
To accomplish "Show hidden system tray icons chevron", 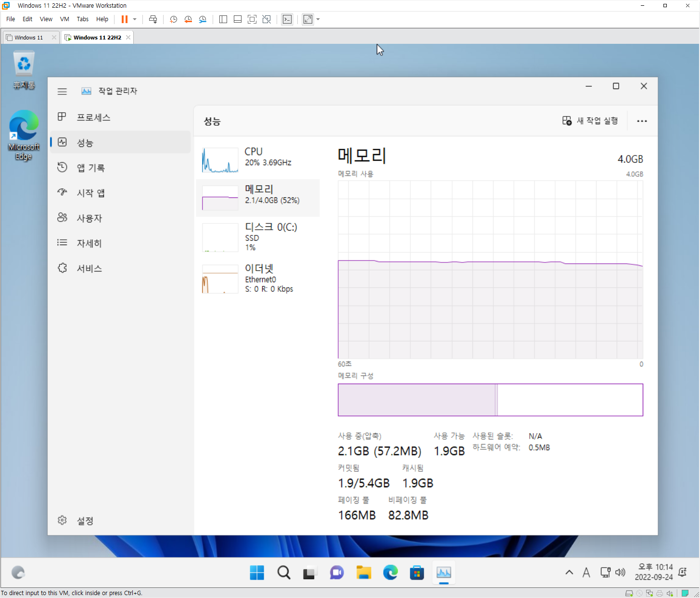I will (569, 572).
